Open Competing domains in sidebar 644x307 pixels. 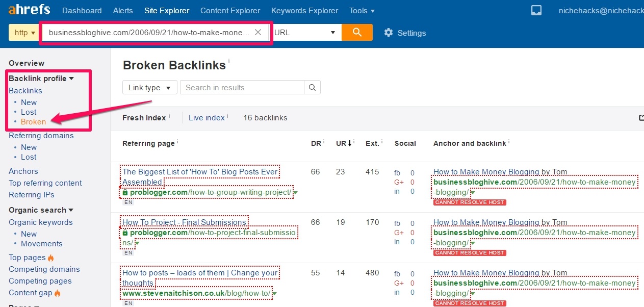tap(44, 269)
